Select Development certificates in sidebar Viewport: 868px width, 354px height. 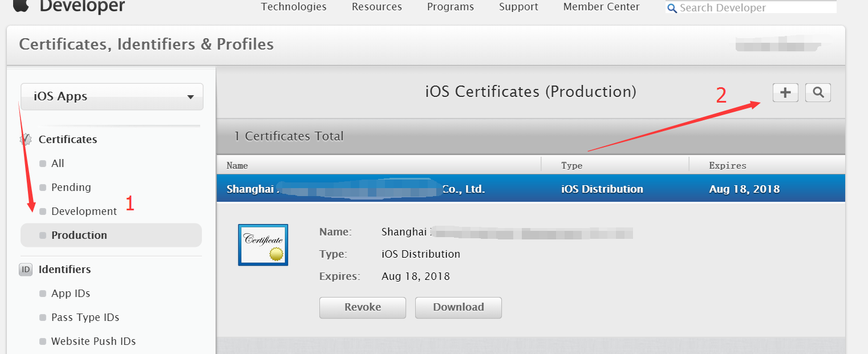tap(84, 211)
